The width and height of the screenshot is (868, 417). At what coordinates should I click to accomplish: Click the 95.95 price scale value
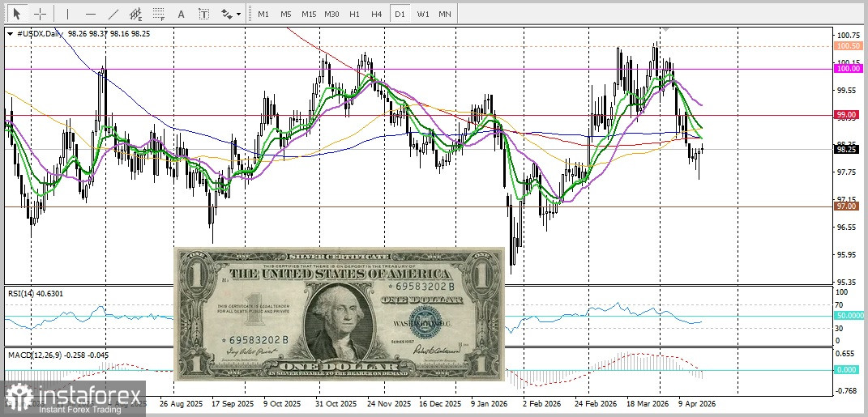847,254
